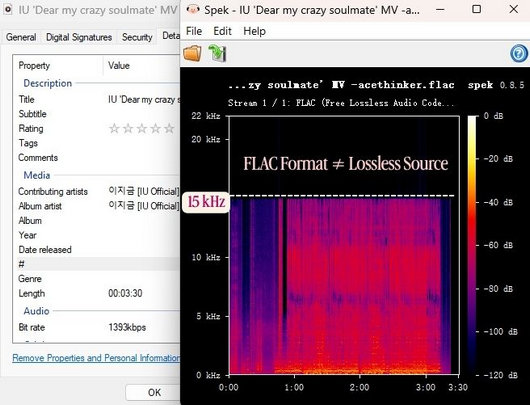Viewport: 530px width, 405px height.
Task: Set the rating to five stars
Action: 169,128
